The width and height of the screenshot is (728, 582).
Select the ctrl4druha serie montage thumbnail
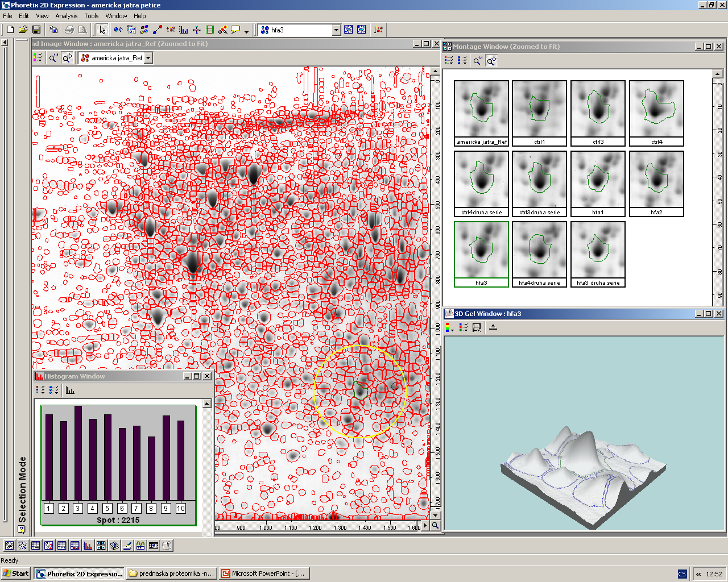click(481, 184)
